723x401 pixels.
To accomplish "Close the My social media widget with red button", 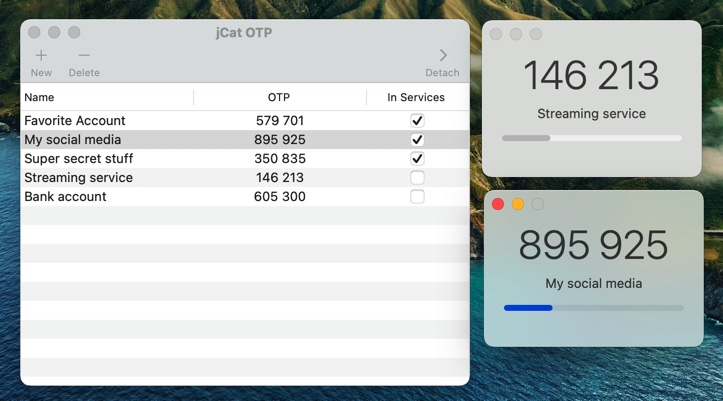I will point(498,204).
